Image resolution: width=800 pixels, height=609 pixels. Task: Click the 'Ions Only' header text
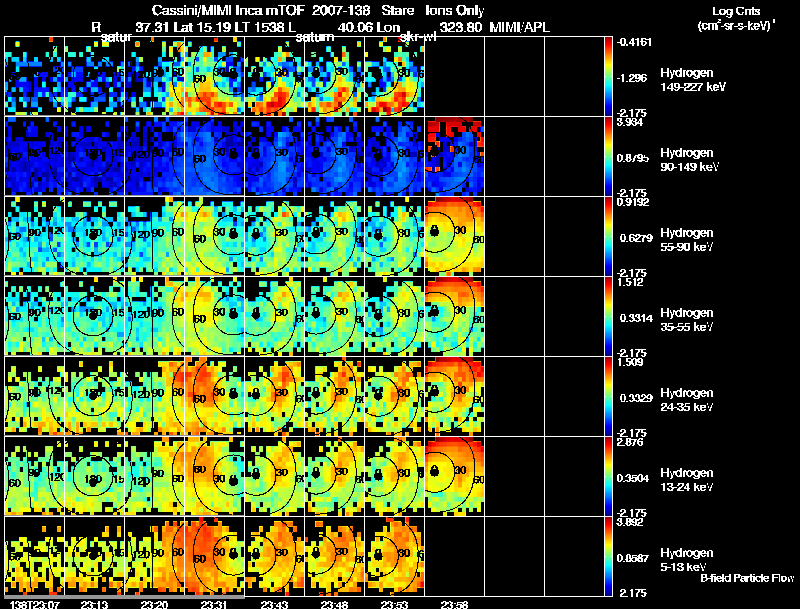click(x=455, y=11)
